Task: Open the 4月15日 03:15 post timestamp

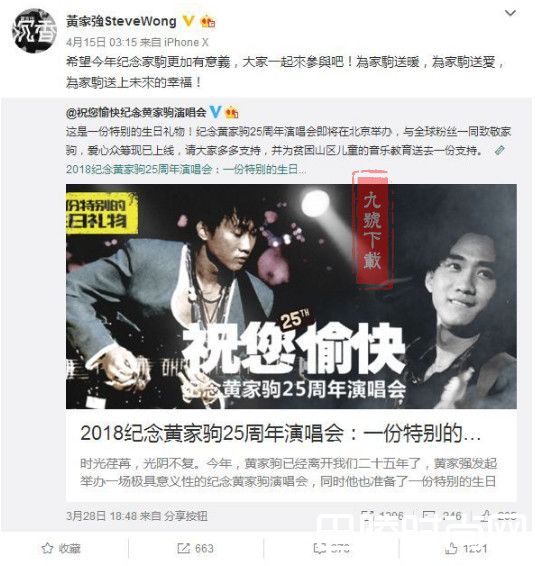Action: click(101, 43)
